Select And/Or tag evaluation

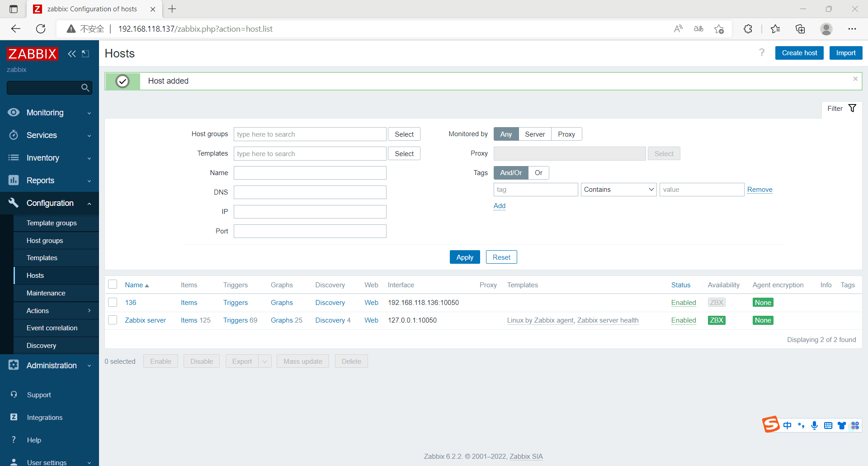pyautogui.click(x=511, y=173)
